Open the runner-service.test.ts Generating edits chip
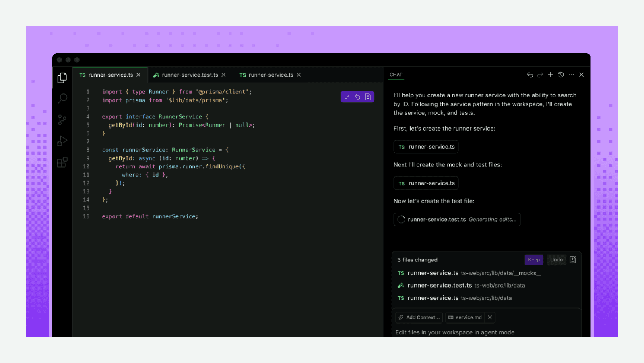Image resolution: width=644 pixels, height=363 pixels. 457,220
